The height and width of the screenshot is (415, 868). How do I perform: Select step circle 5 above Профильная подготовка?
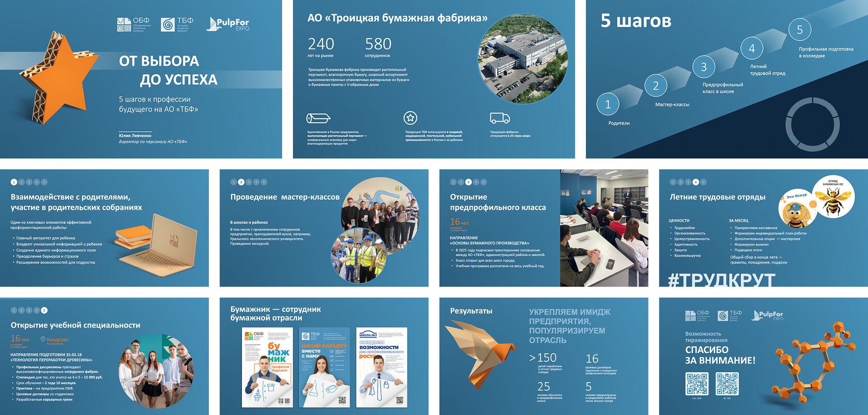pos(800,29)
